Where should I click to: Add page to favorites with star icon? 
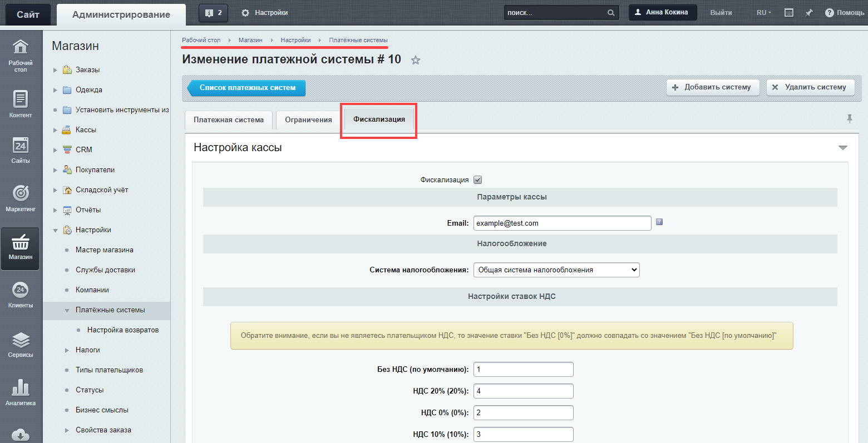pyautogui.click(x=416, y=60)
